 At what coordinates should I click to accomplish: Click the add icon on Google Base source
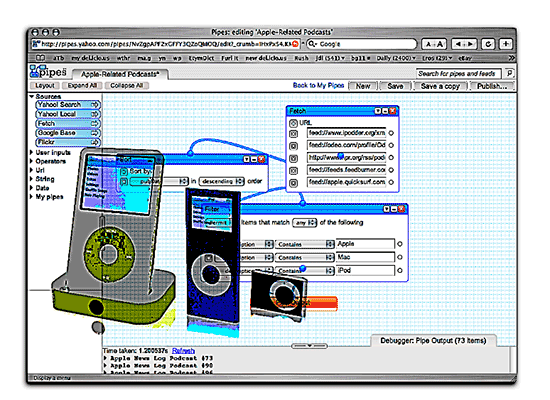click(x=94, y=133)
